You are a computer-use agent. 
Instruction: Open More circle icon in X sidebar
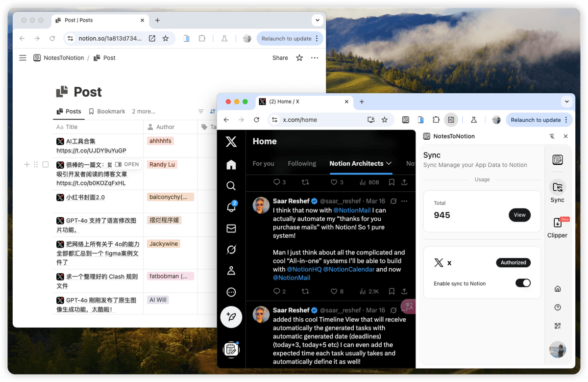click(x=231, y=292)
